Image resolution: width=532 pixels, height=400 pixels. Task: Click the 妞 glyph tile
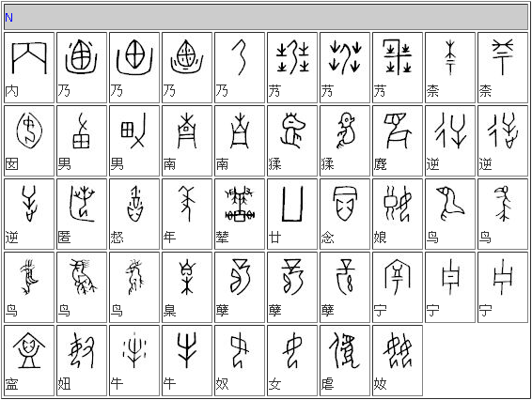click(x=82, y=361)
